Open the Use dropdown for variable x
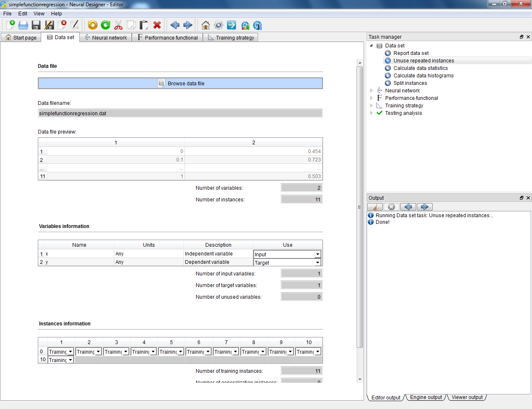 click(318, 254)
